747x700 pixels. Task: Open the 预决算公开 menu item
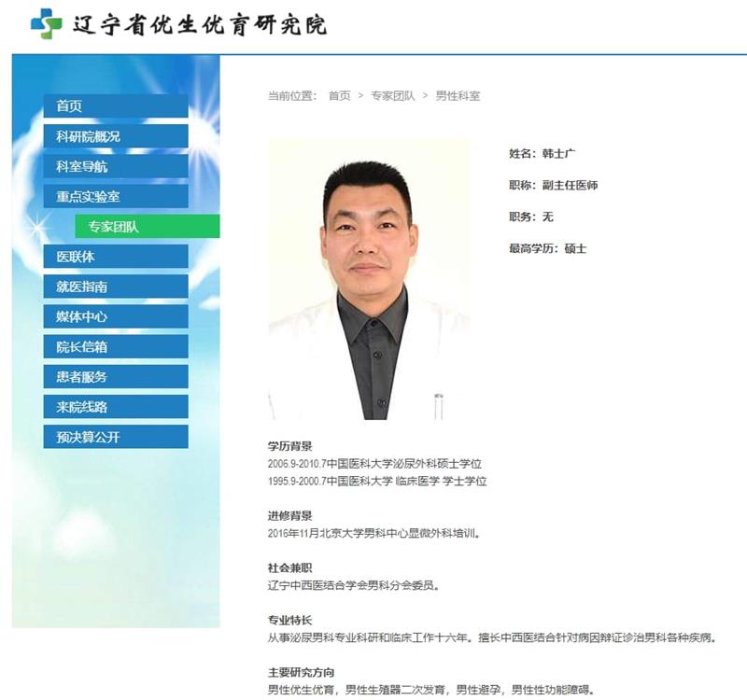pyautogui.click(x=116, y=437)
